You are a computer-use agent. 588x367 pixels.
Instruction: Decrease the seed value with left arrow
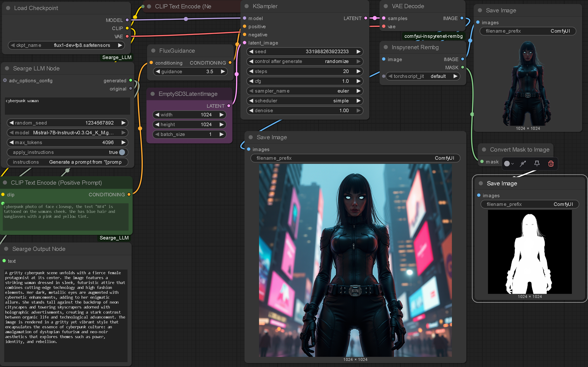coord(251,52)
